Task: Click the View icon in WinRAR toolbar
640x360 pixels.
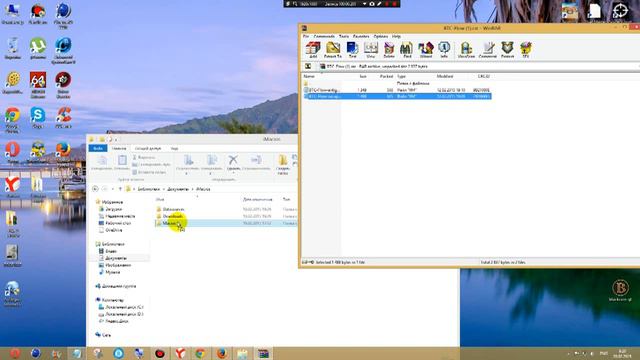Action: [371, 50]
